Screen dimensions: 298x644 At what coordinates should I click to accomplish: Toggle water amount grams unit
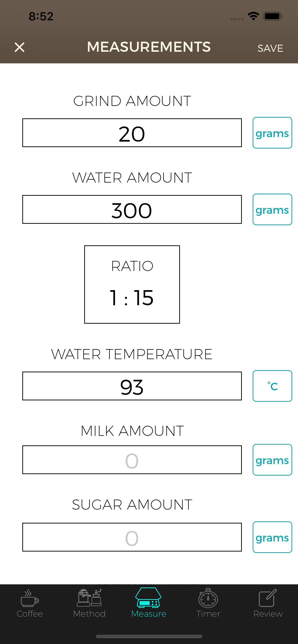(x=272, y=209)
